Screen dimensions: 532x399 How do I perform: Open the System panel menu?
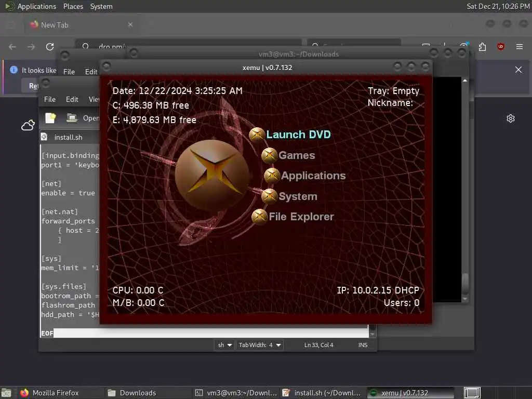tap(101, 6)
